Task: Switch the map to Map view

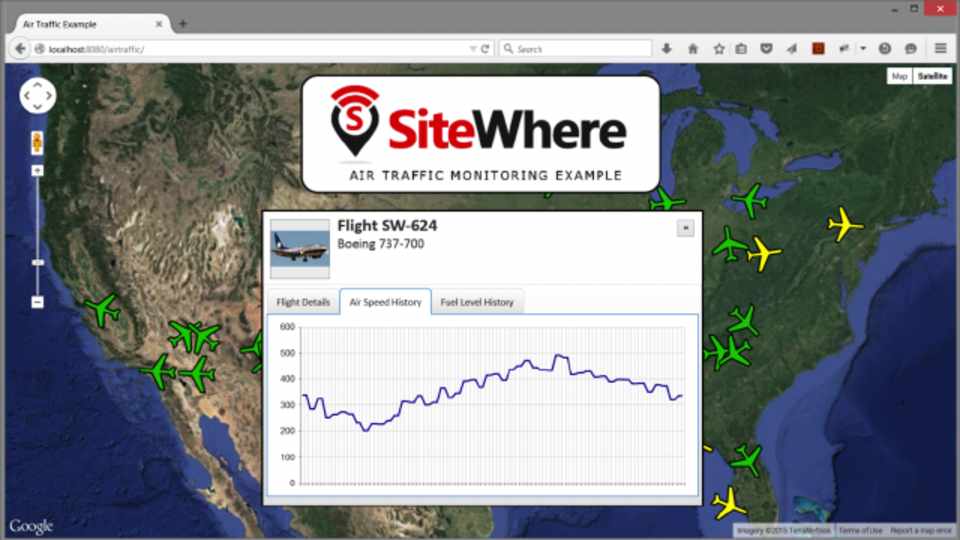Action: coord(900,76)
